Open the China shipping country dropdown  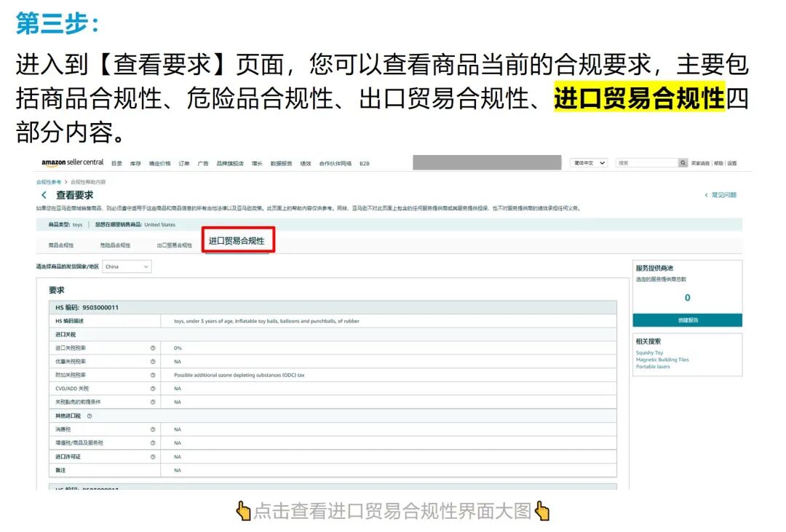[127, 266]
